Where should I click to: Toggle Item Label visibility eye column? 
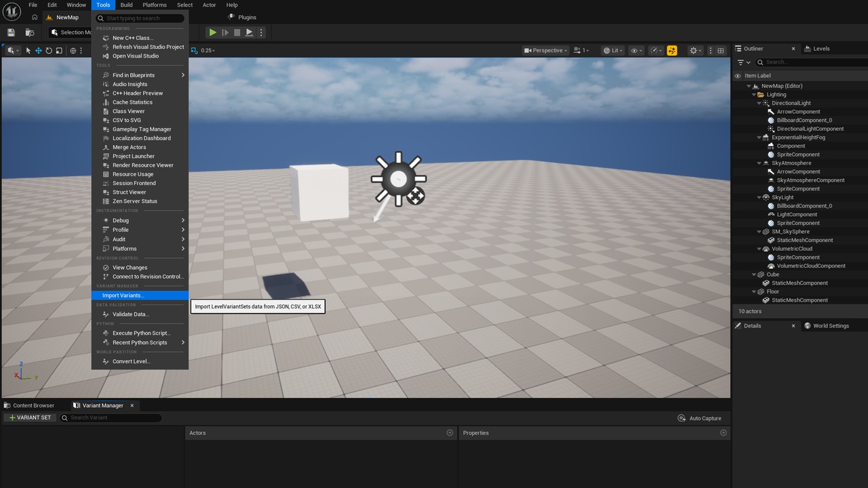(x=738, y=76)
